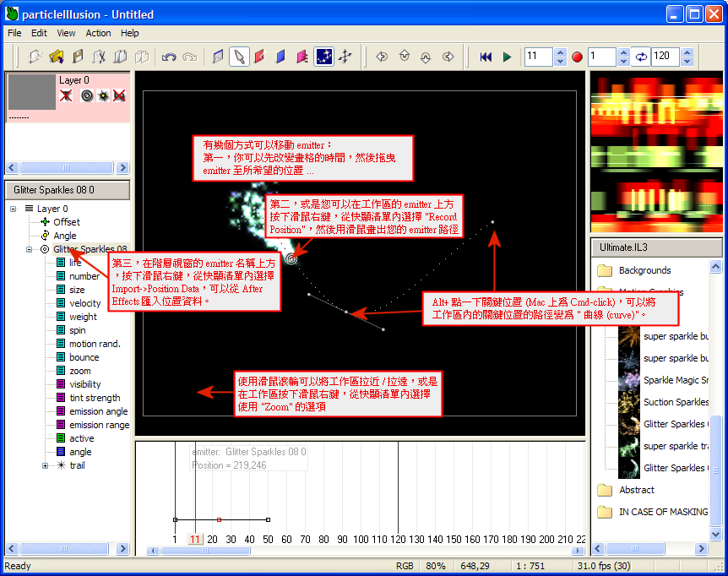Click the Rewind to start button
The height and width of the screenshot is (576, 728).
[x=486, y=57]
